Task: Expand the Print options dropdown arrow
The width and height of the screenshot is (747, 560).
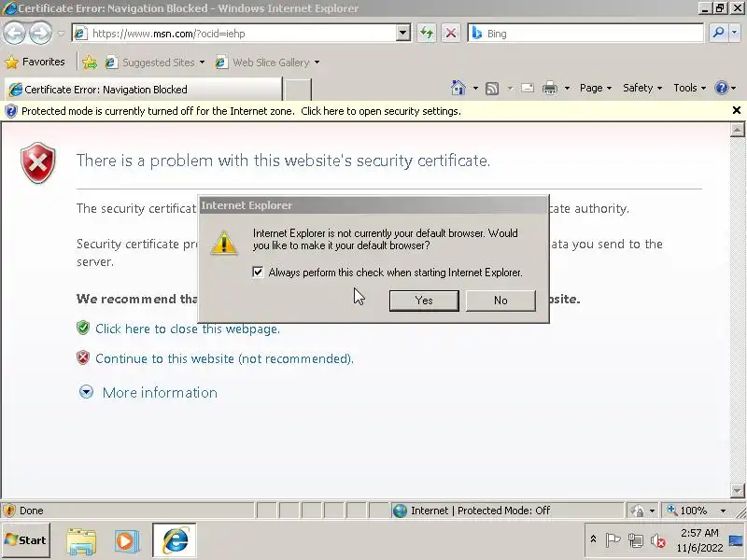Action: pos(567,88)
